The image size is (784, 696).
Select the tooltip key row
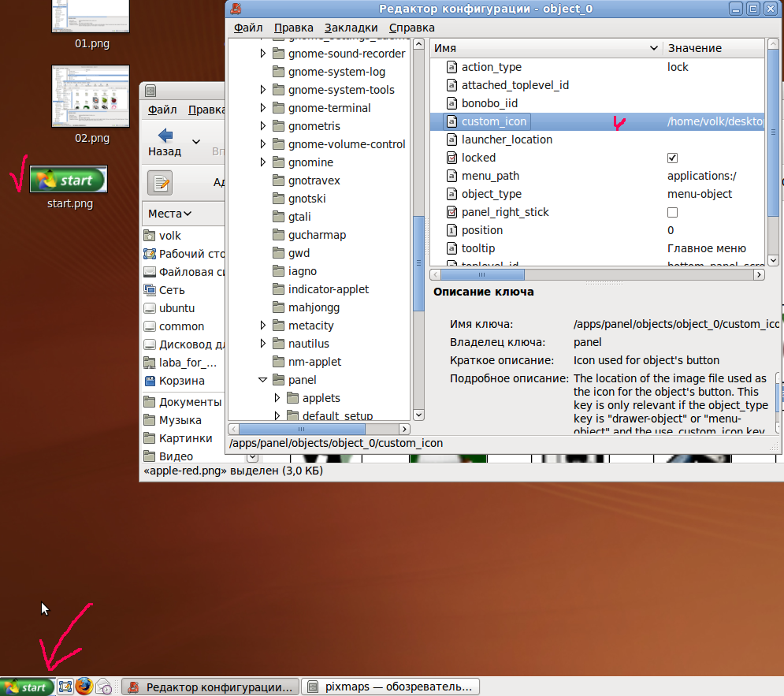pyautogui.click(x=478, y=248)
